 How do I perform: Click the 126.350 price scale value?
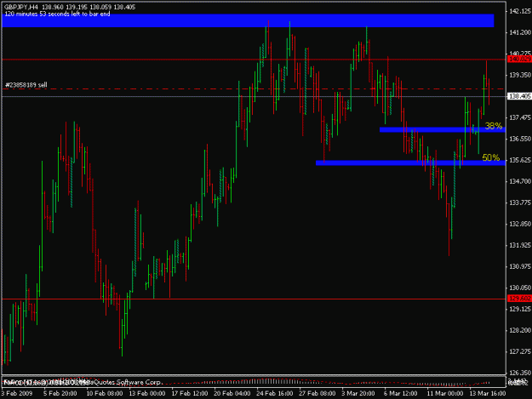tap(520, 373)
